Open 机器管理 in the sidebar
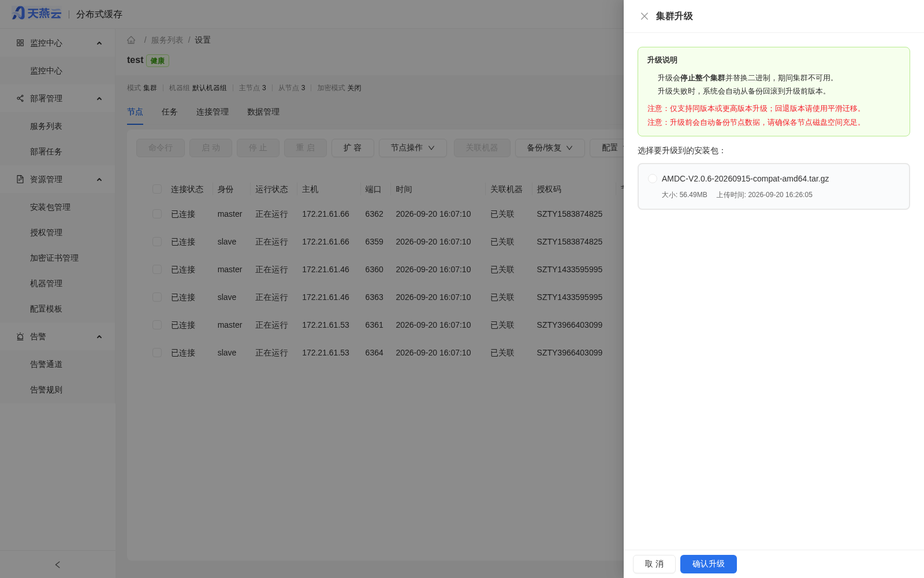The height and width of the screenshot is (578, 924). tap(58, 283)
